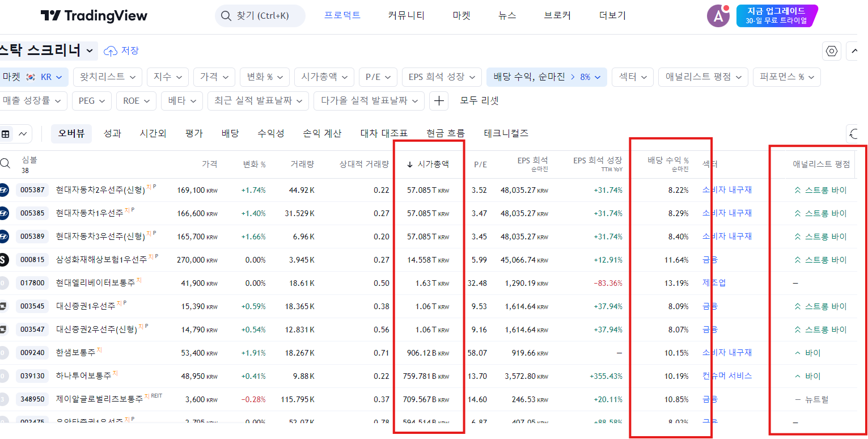Click the Daishin logo for 003545
868x439 pixels.
(x=4, y=306)
